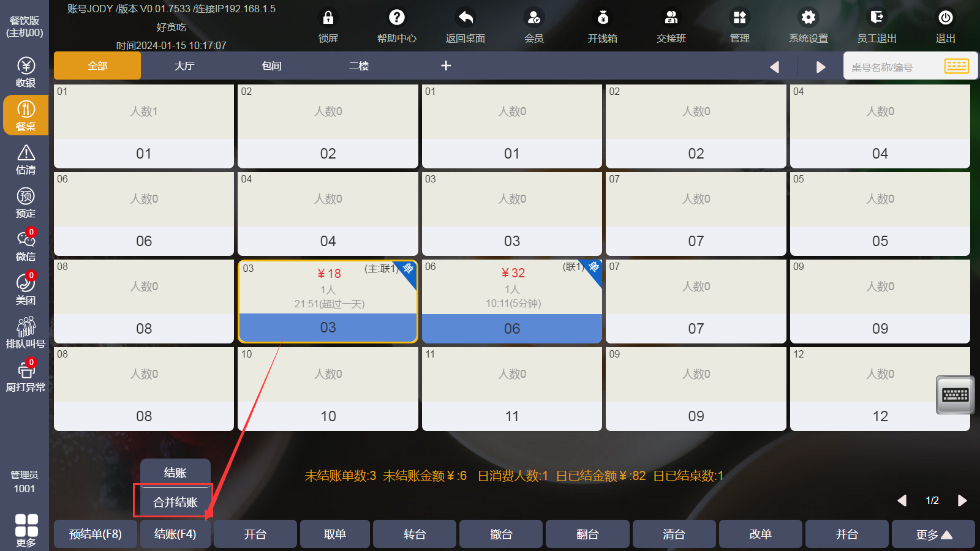Open the 交接班 shift handover icon
980x551 pixels.
(x=671, y=26)
